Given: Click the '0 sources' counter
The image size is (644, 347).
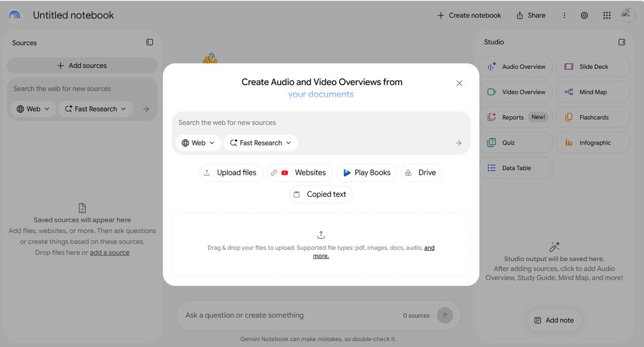Looking at the screenshot, I should click(416, 315).
